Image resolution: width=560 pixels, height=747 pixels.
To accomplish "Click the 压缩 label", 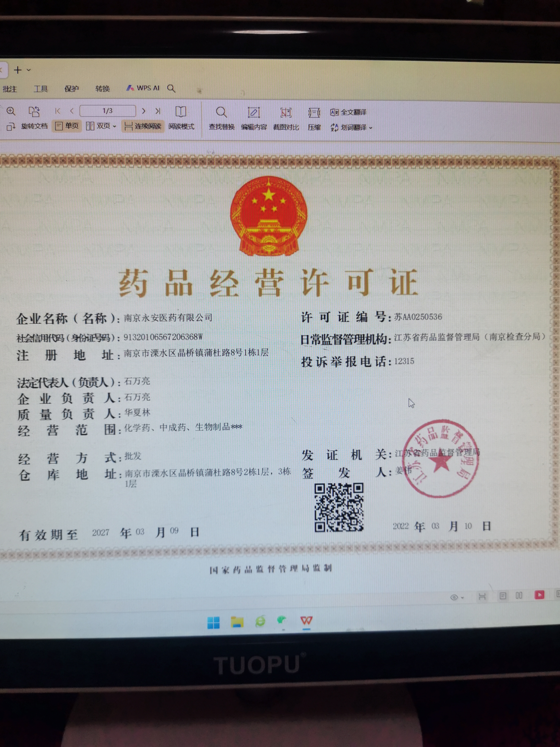I will pos(314,127).
